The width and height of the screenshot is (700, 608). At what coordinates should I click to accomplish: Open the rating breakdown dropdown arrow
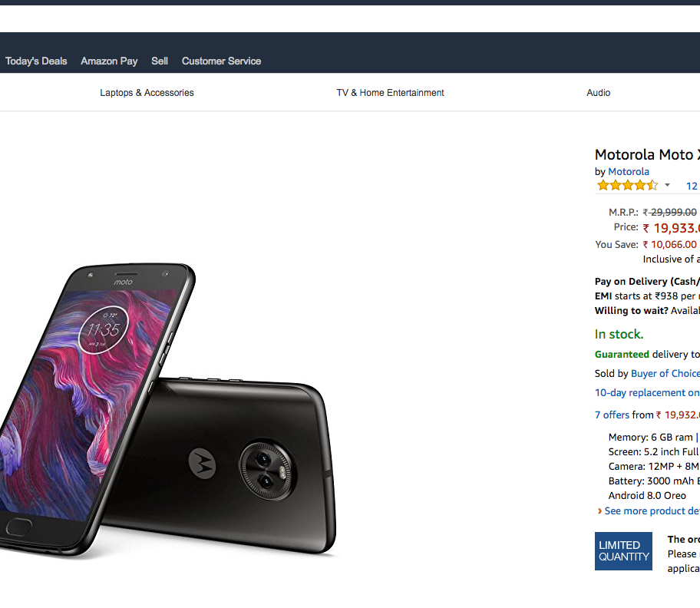coord(667,185)
